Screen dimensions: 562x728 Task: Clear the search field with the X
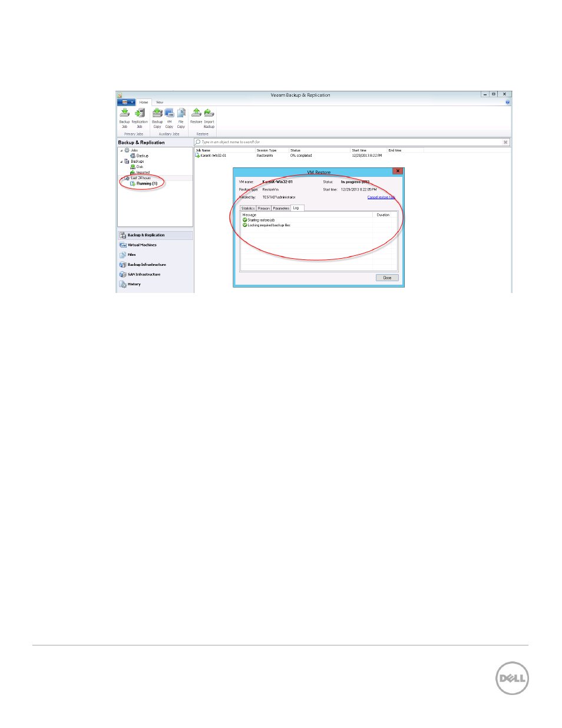pos(505,142)
